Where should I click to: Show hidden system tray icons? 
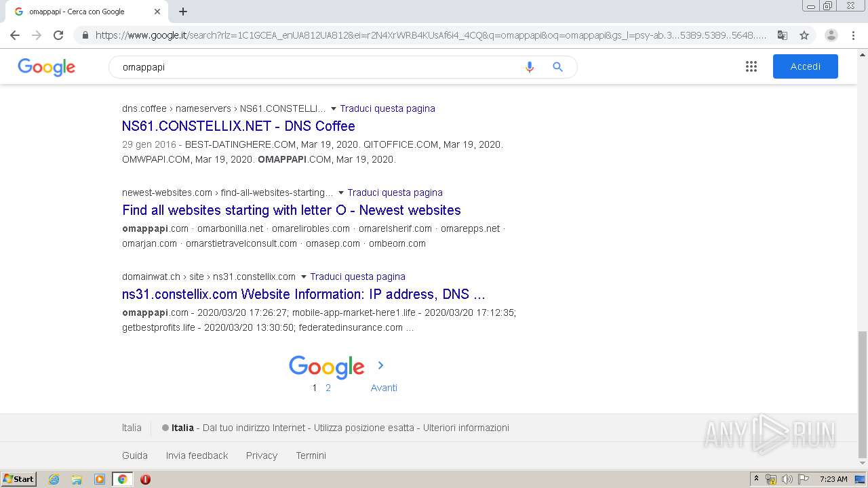[756, 479]
